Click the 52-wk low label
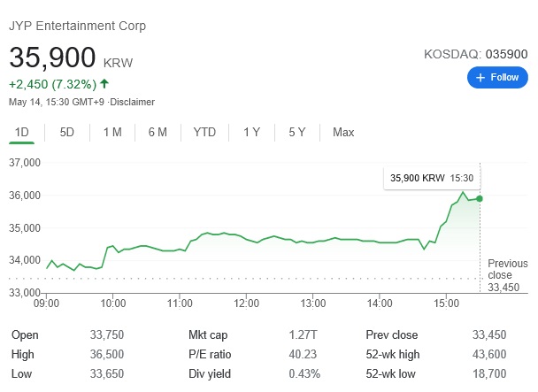Screen dimensions: 538x392 (x=390, y=373)
